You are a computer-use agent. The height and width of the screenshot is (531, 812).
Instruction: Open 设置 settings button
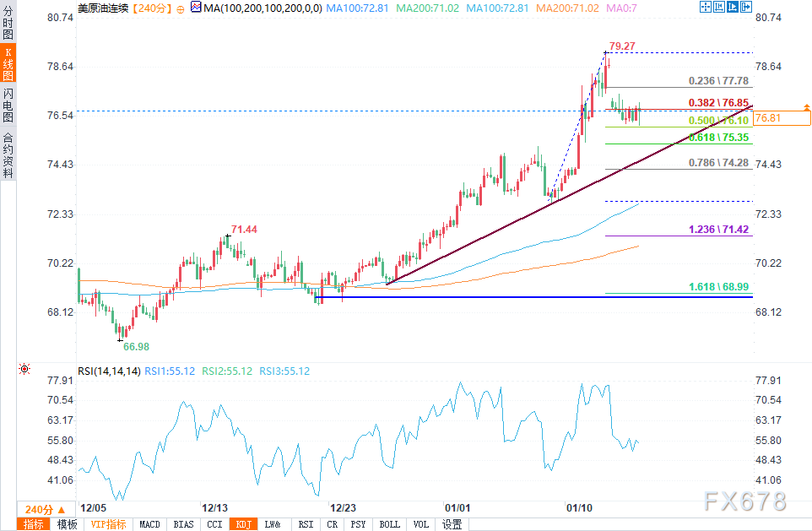pyautogui.click(x=452, y=524)
